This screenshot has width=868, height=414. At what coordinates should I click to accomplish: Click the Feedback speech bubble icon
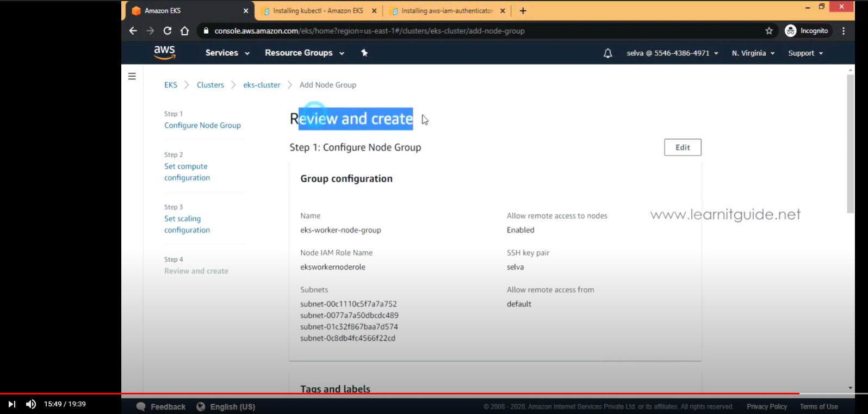click(x=141, y=407)
